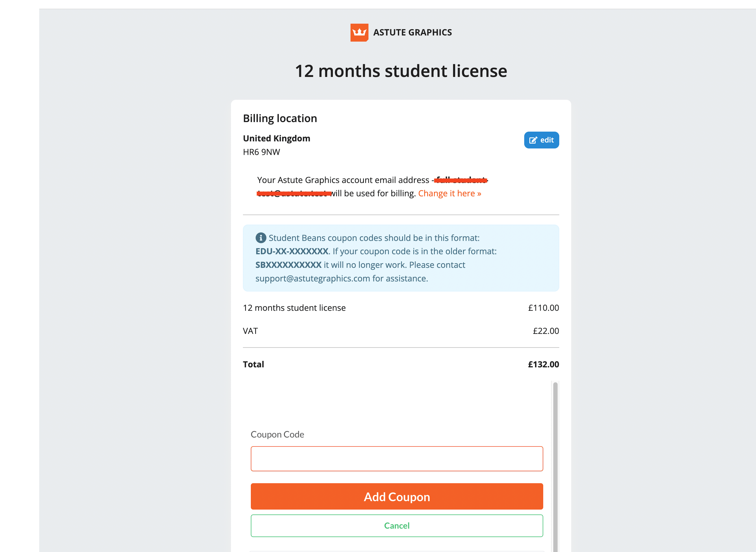Focus the Coupon Code input field
The height and width of the screenshot is (552, 756).
pyautogui.click(x=397, y=459)
